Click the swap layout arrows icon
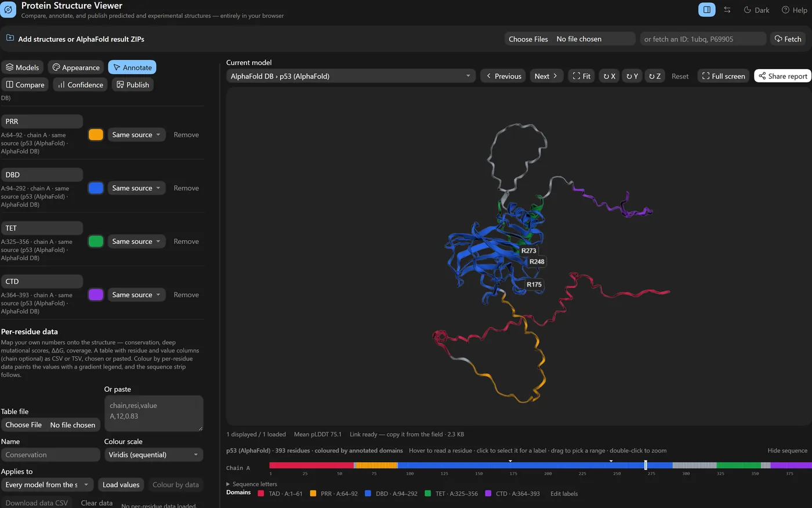 click(x=727, y=10)
